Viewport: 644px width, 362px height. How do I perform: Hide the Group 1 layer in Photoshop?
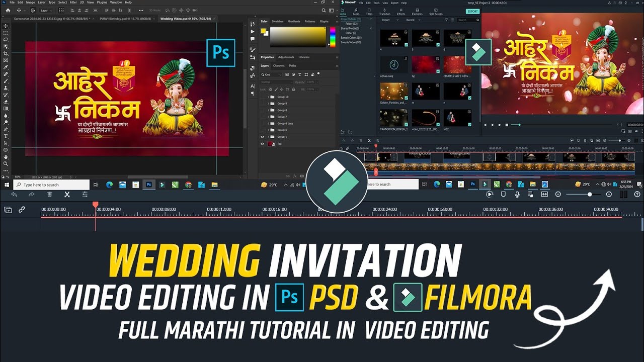click(262, 137)
